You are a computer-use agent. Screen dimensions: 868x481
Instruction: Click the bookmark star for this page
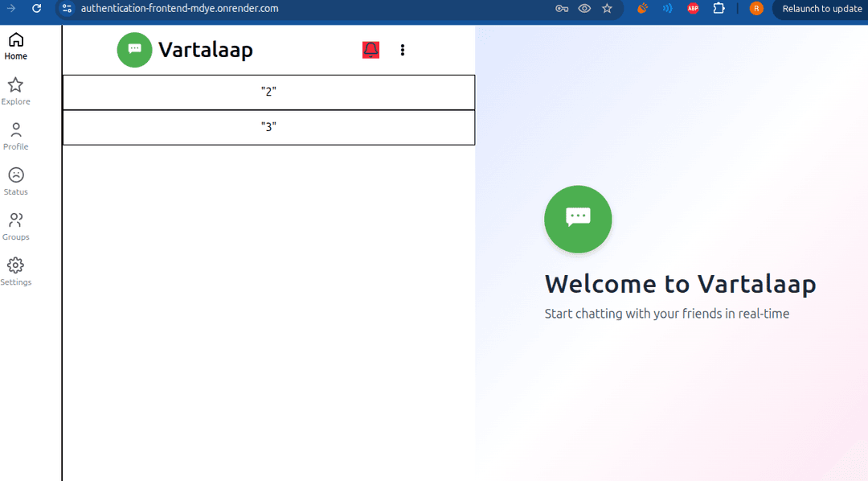(607, 8)
